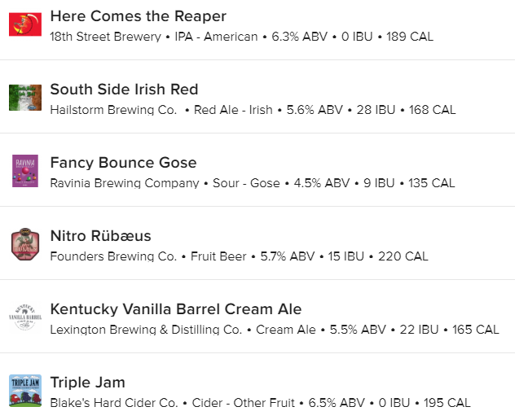Select the Fancy Bounce Gose beer title
Screen dimensions: 515x420
pyautogui.click(x=124, y=163)
